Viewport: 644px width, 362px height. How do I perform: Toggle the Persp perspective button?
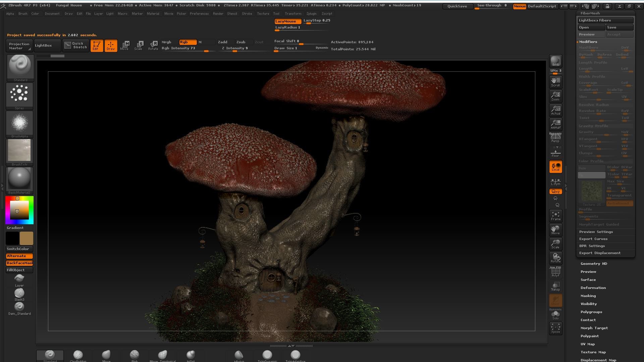pos(555,138)
